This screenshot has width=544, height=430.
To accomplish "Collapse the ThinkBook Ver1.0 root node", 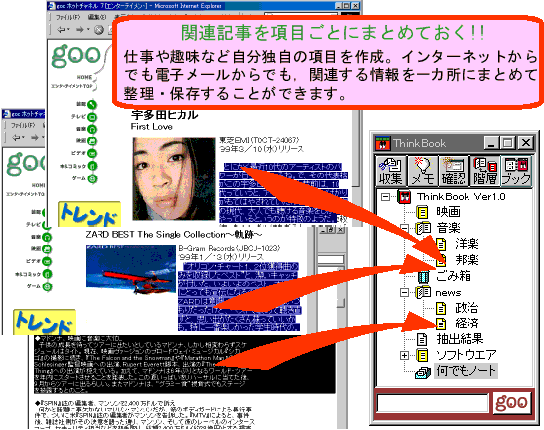I will pos(385,197).
